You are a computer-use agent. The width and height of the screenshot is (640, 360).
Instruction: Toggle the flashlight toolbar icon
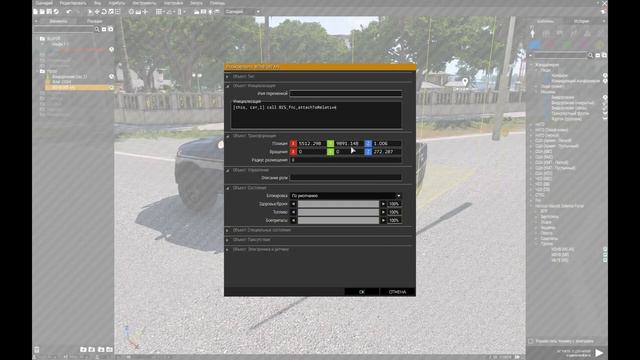(x=211, y=11)
